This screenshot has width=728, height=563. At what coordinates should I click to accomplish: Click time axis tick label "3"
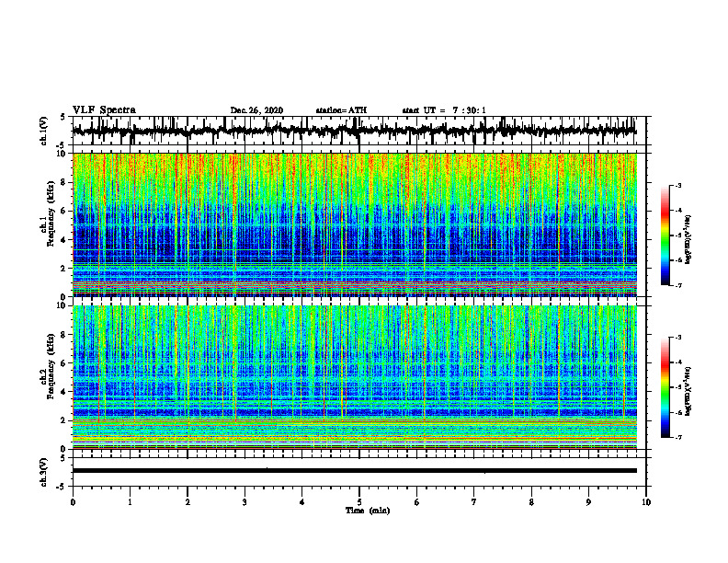coord(245,502)
